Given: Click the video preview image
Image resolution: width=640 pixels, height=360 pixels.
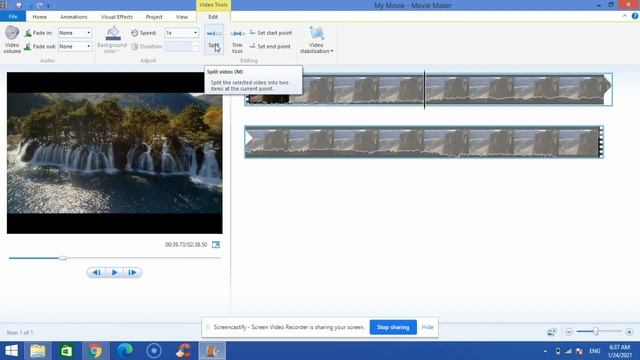Looking at the screenshot, I should pos(115,153).
